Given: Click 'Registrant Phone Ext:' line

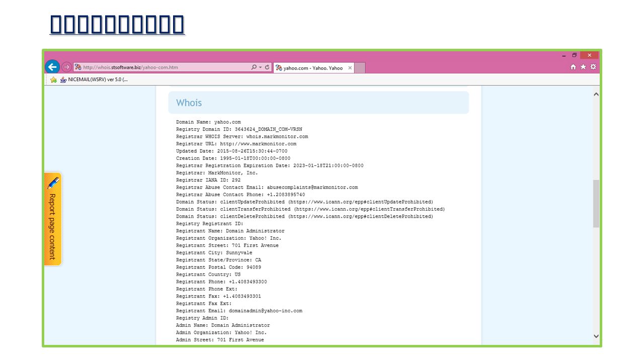Looking at the screenshot, I should pyautogui.click(x=207, y=289).
